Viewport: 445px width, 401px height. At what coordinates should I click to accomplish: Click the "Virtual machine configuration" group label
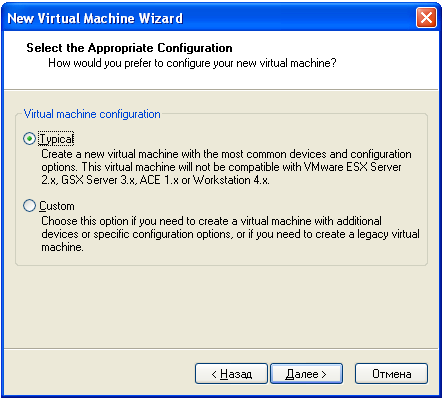click(92, 114)
